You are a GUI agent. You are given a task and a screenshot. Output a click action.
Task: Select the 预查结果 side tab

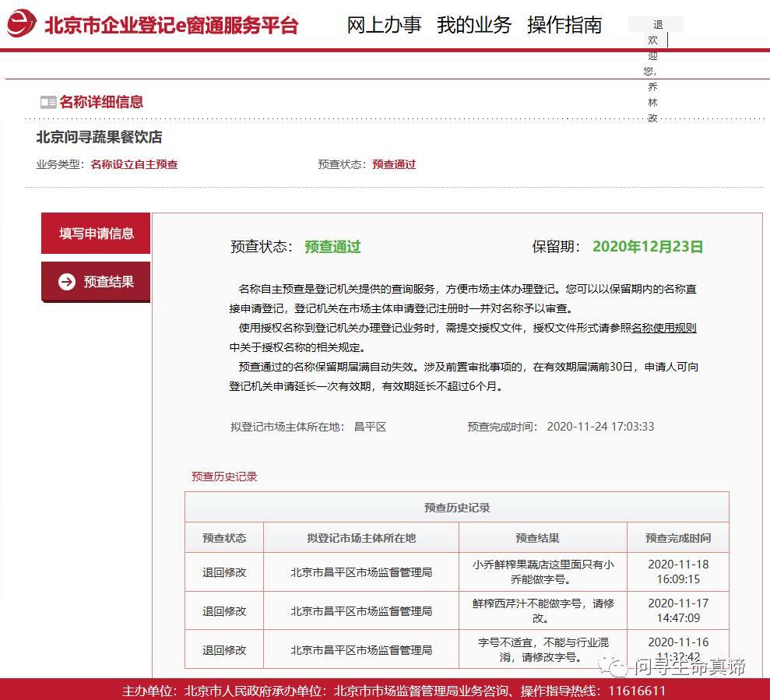coord(96,282)
